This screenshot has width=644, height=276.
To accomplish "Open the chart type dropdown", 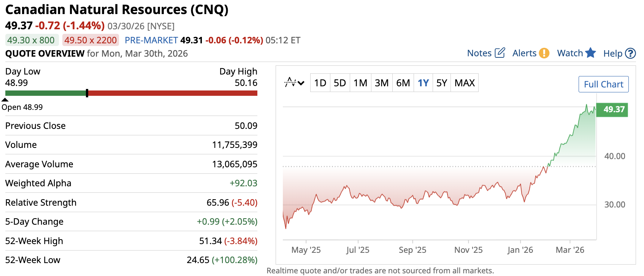I will pos(294,82).
